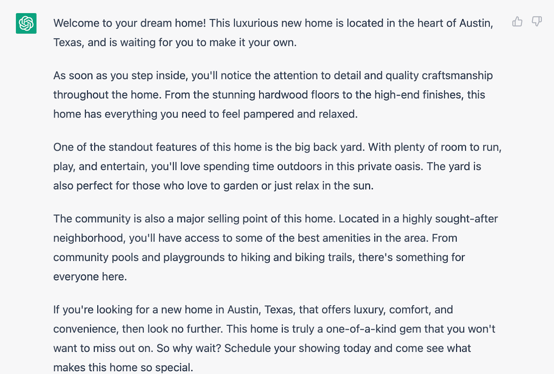Viewport: 554px width, 374px height.
Task: Click the paragraph about the big back yard
Action: click(277, 166)
